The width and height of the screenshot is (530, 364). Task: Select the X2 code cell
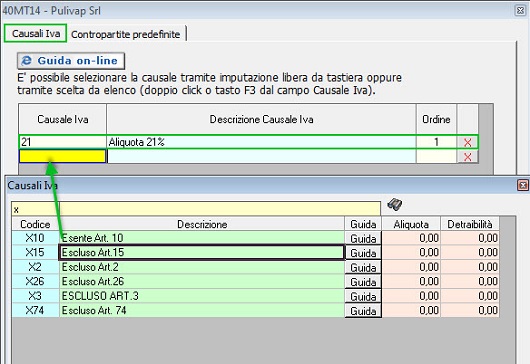35,267
